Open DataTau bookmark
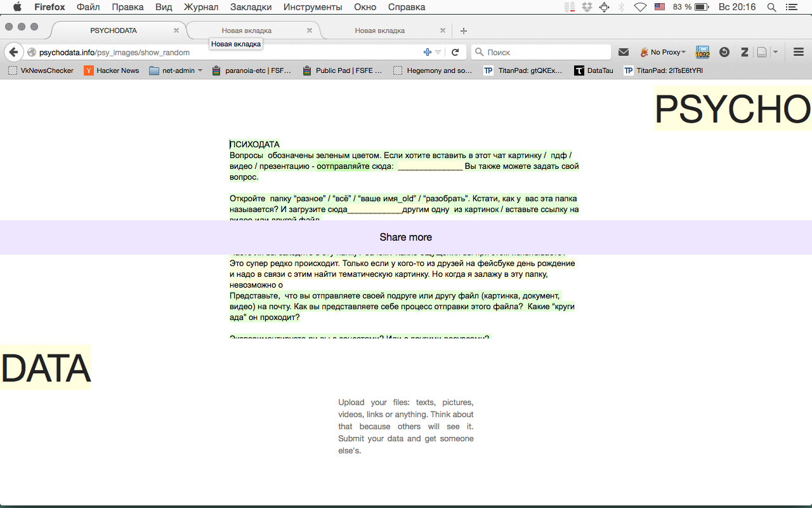 594,70
